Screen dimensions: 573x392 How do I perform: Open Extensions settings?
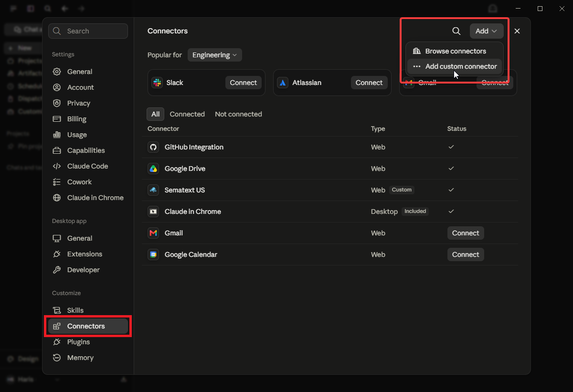(x=88, y=254)
